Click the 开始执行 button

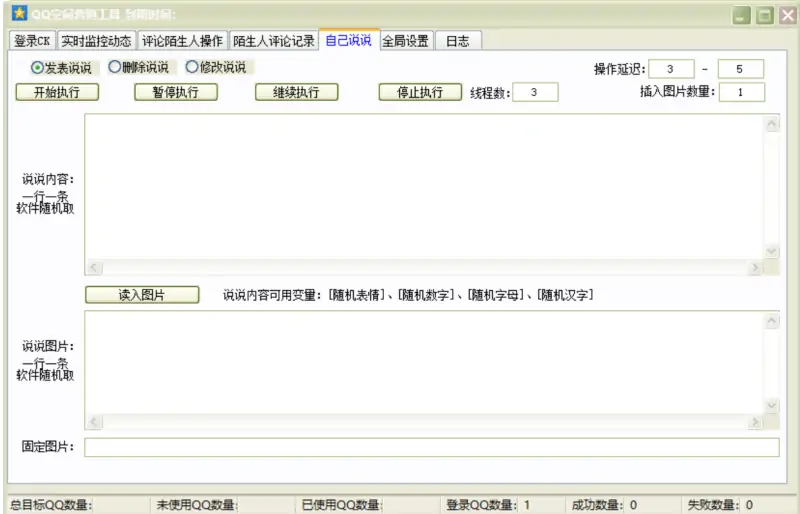57,92
